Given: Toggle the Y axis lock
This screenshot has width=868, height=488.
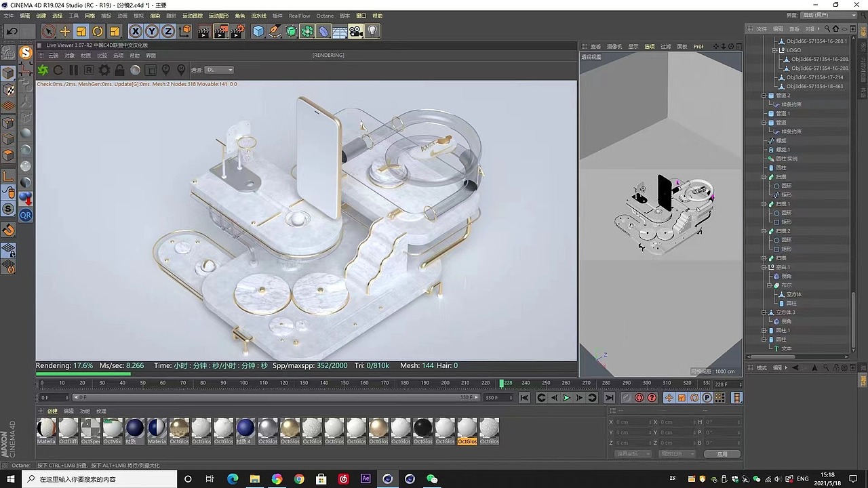Looking at the screenshot, I should 152,31.
